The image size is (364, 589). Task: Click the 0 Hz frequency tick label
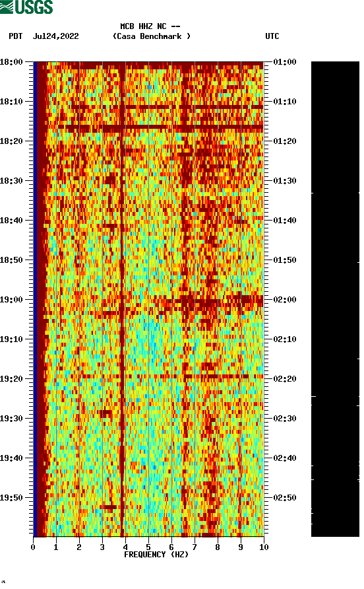pos(33,547)
